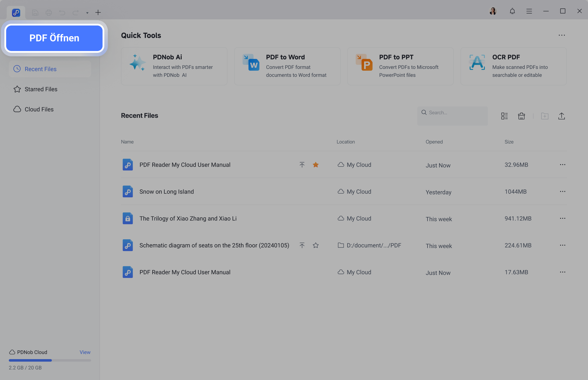Viewport: 588px width, 380px height.
Task: Open more options for Schematic diagram row
Action: click(562, 245)
